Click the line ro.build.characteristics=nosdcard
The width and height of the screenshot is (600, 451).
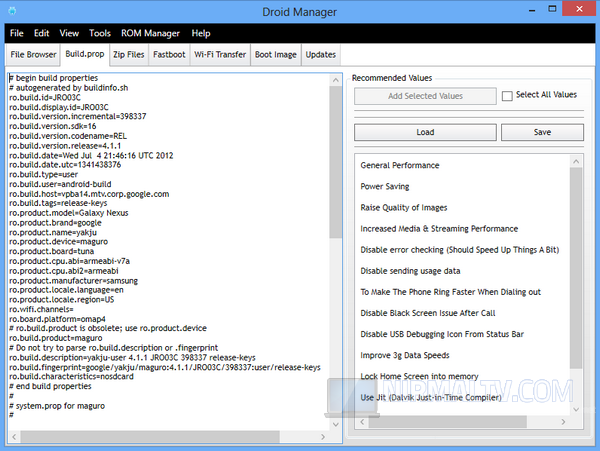click(x=71, y=376)
